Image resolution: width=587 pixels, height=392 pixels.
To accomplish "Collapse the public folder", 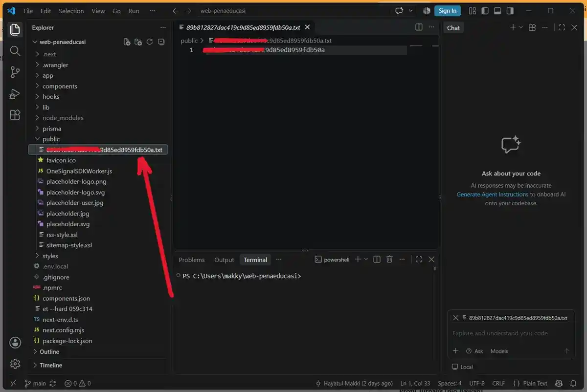I will [x=51, y=139].
